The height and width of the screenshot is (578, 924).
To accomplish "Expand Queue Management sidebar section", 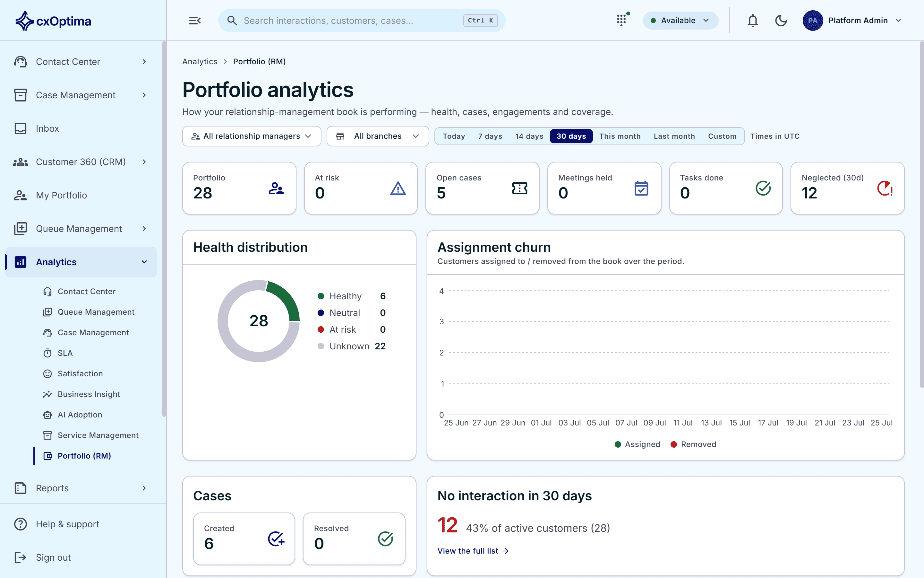I will [x=81, y=229].
